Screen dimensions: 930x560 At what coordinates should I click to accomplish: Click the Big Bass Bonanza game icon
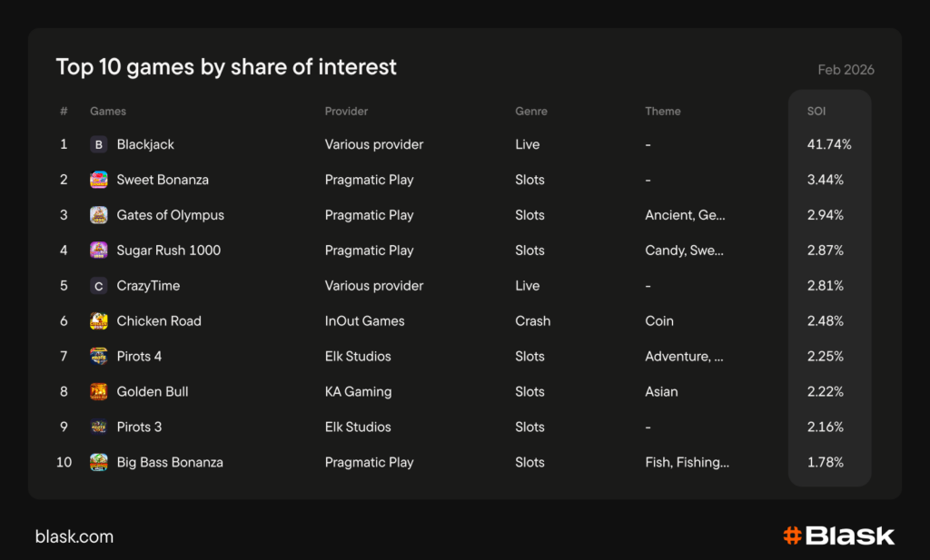coord(99,463)
